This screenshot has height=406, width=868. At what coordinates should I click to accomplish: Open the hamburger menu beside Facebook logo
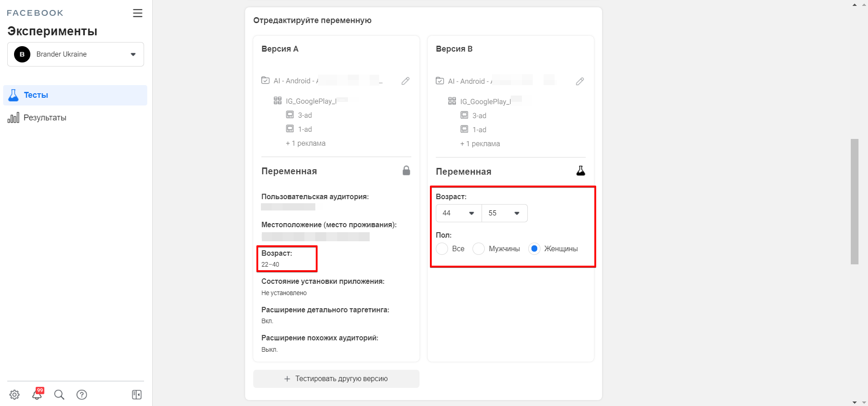click(138, 13)
